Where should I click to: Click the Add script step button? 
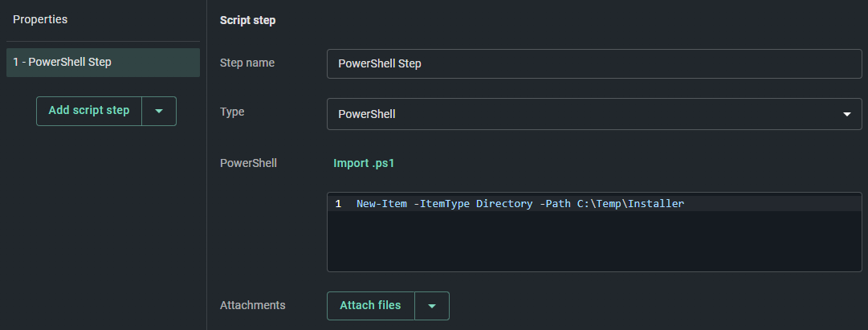pos(89,111)
